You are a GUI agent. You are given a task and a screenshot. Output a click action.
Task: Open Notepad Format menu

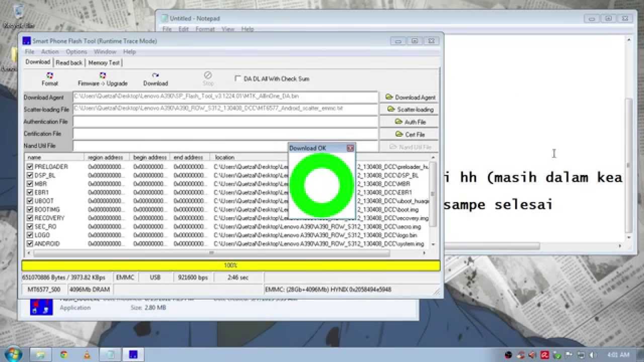(205, 29)
